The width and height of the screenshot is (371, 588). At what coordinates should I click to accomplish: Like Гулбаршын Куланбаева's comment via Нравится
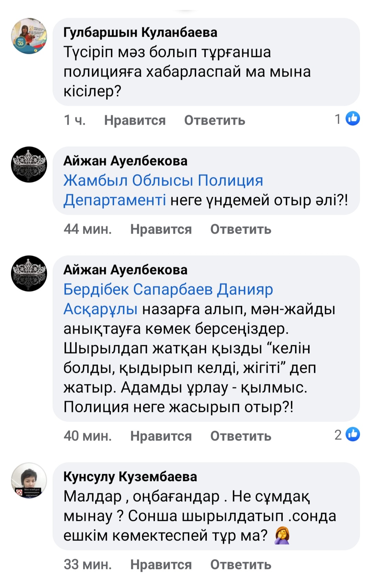[x=135, y=120]
